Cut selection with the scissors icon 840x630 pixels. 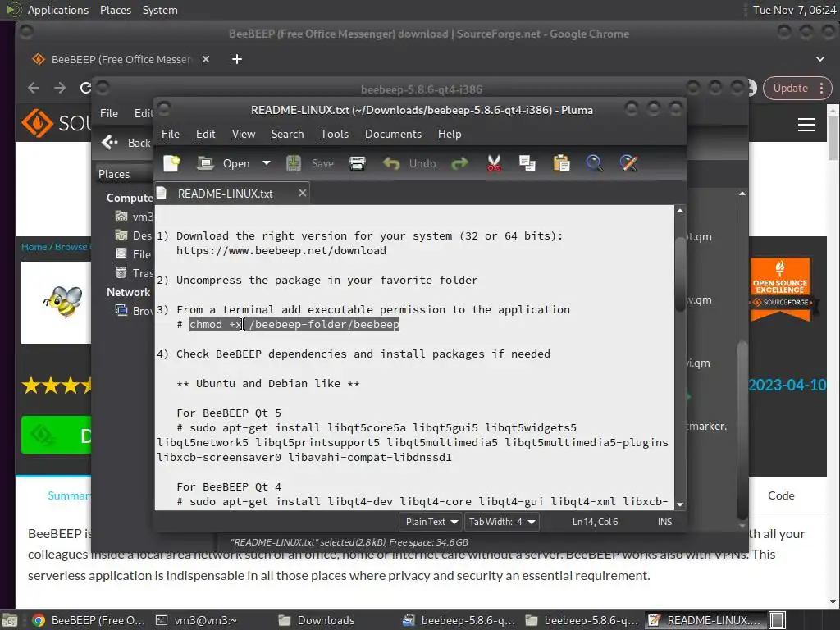(494, 163)
